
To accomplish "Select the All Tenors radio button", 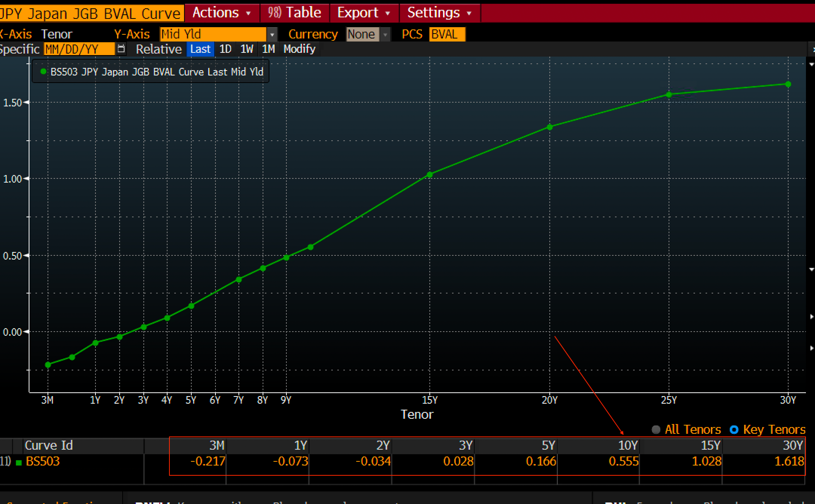I will (656, 430).
